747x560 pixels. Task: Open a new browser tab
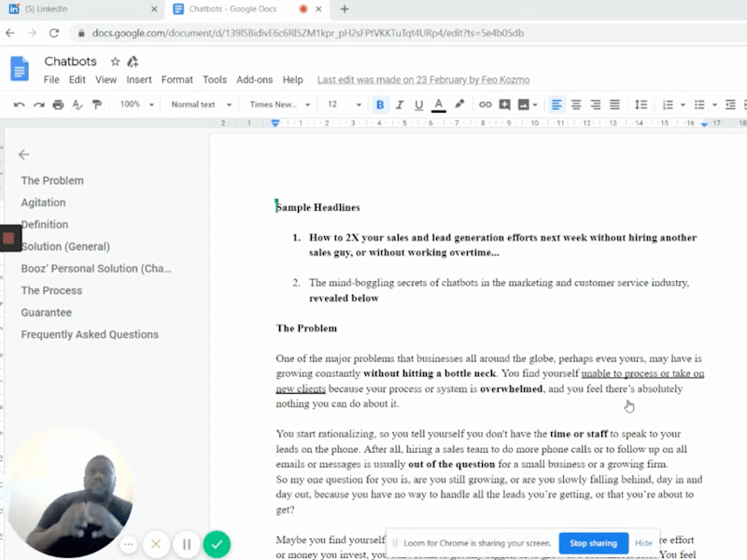345,9
